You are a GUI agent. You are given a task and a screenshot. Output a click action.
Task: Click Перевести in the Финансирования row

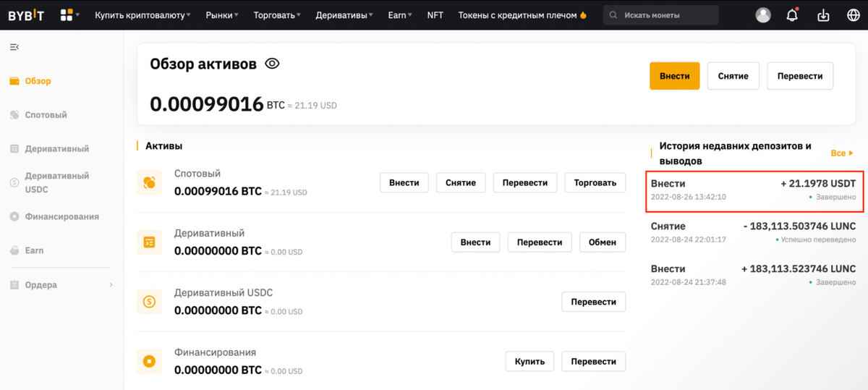593,361
